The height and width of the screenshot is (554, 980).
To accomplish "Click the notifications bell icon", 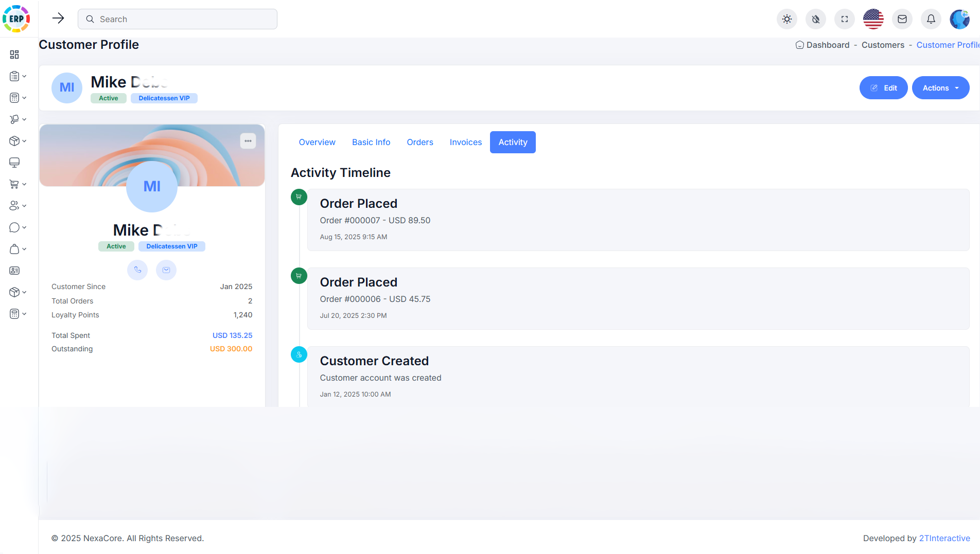I will click(931, 19).
